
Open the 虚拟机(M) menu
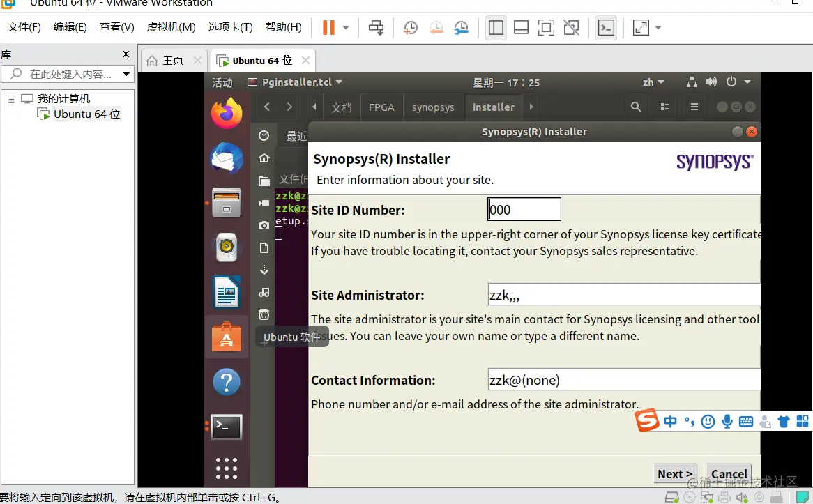click(x=171, y=27)
